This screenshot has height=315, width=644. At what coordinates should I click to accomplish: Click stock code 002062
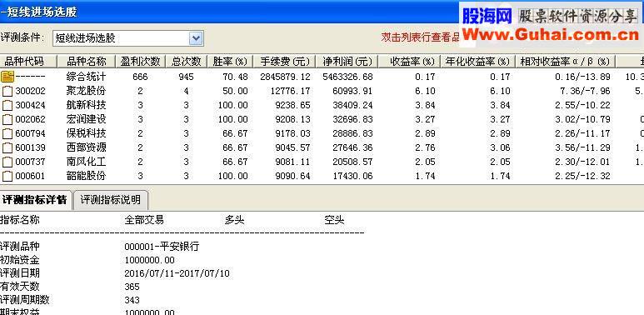pos(30,119)
